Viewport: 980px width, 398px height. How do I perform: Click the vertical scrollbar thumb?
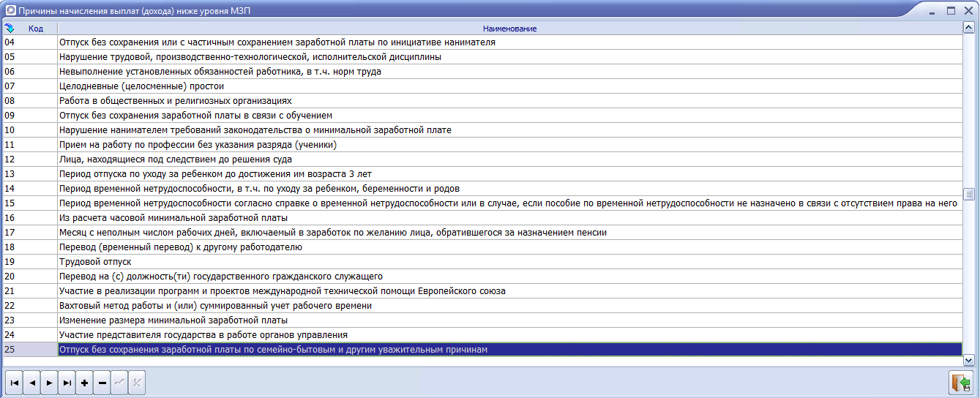(x=969, y=194)
